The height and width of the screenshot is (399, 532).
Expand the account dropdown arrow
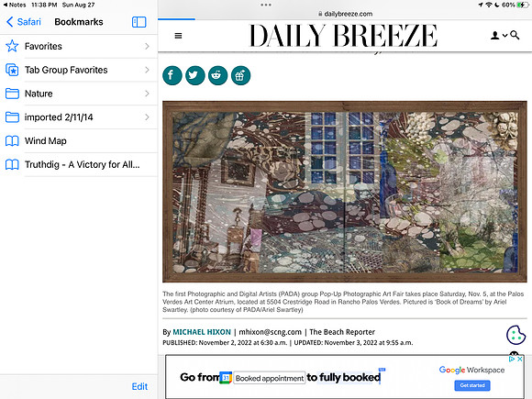pyautogui.click(x=504, y=35)
